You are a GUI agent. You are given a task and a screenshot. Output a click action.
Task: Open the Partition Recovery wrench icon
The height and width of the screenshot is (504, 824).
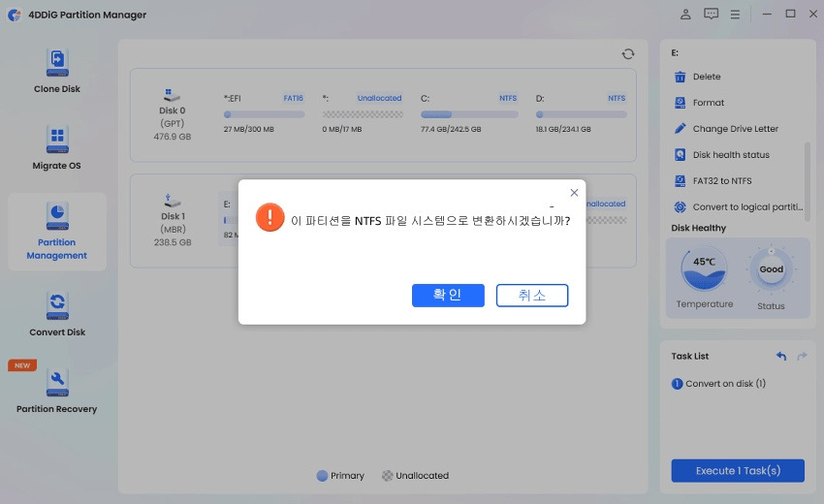coord(57,383)
